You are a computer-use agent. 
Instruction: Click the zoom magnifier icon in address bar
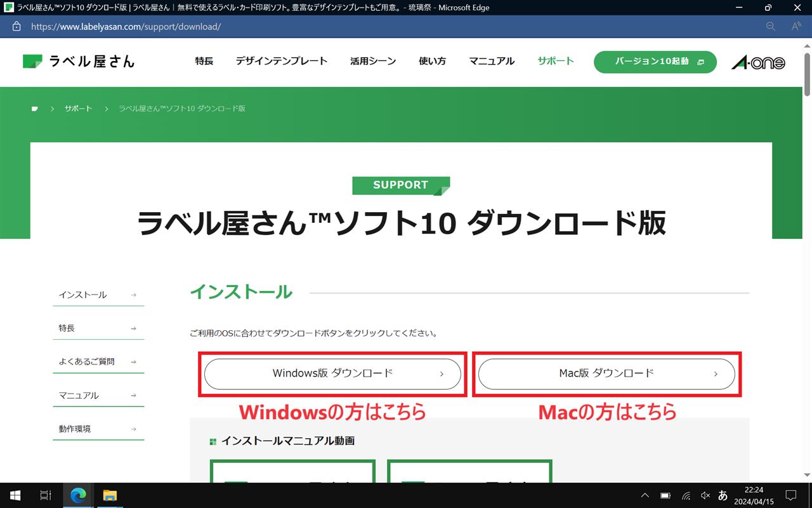(771, 27)
